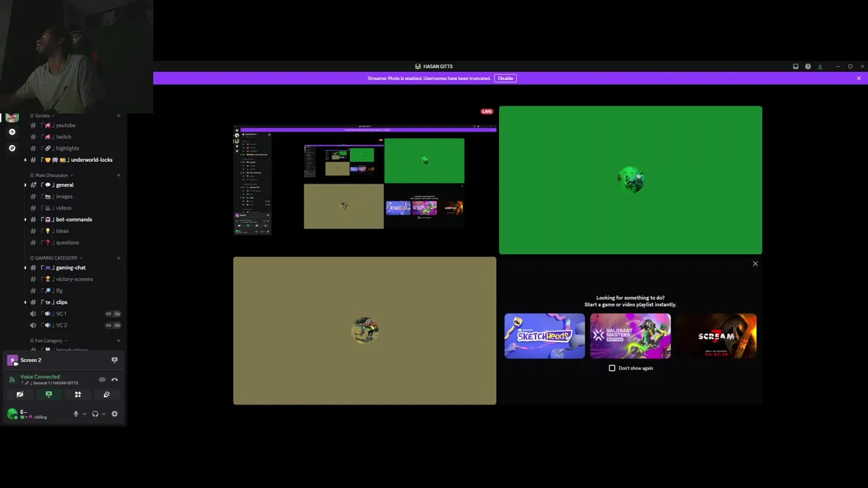Image resolution: width=868 pixels, height=488 pixels.
Task: Open the Discover servers icon
Action: point(12,148)
